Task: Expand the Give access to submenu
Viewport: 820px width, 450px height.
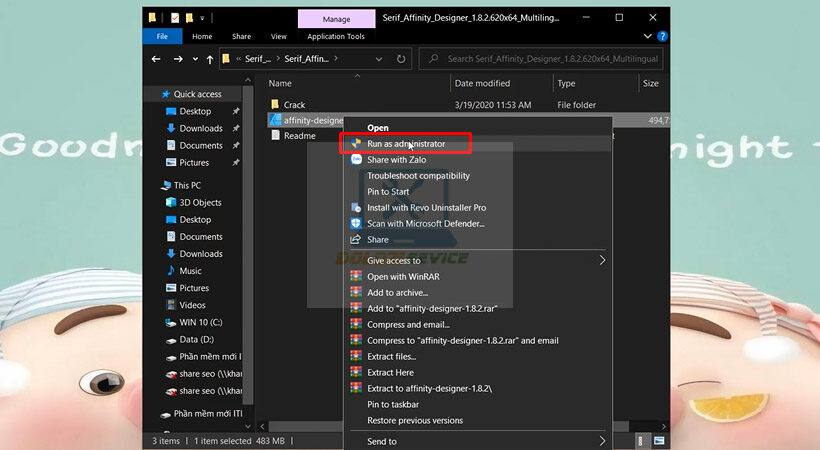Action: (x=602, y=261)
